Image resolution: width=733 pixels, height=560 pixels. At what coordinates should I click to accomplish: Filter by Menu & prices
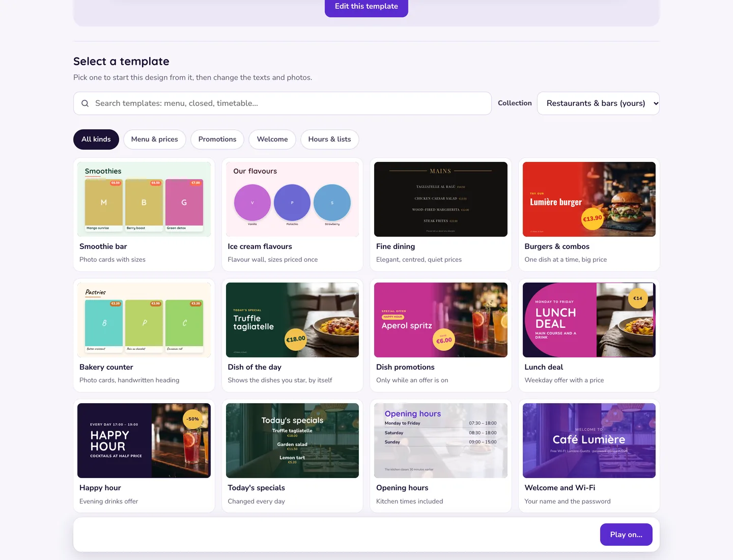tap(155, 139)
